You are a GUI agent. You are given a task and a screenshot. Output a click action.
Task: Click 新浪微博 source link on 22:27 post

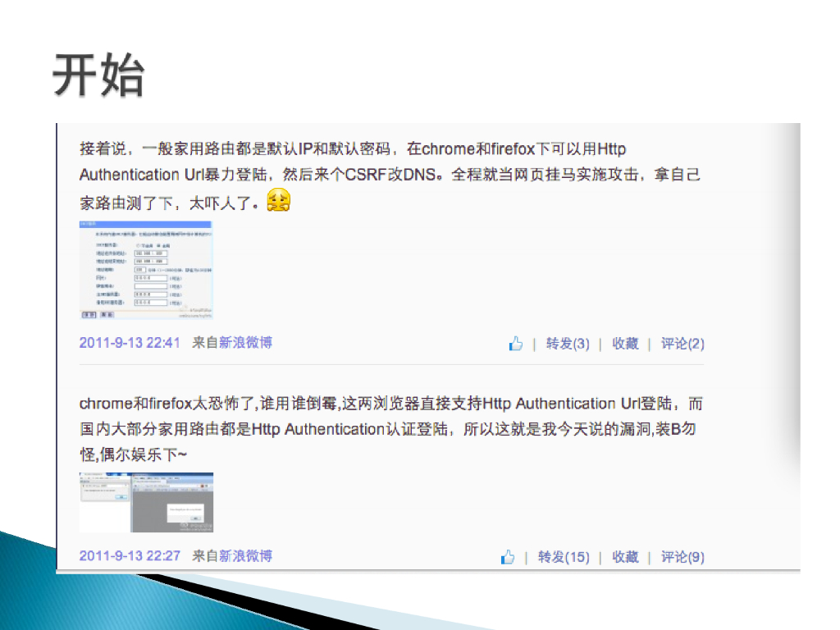245,556
